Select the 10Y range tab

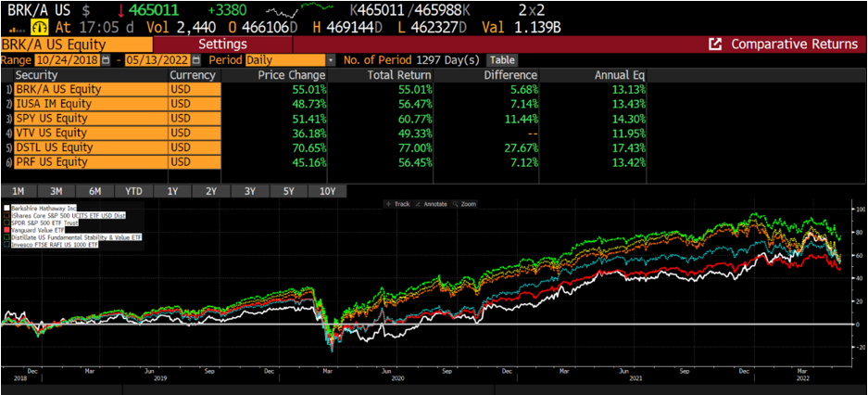click(328, 191)
